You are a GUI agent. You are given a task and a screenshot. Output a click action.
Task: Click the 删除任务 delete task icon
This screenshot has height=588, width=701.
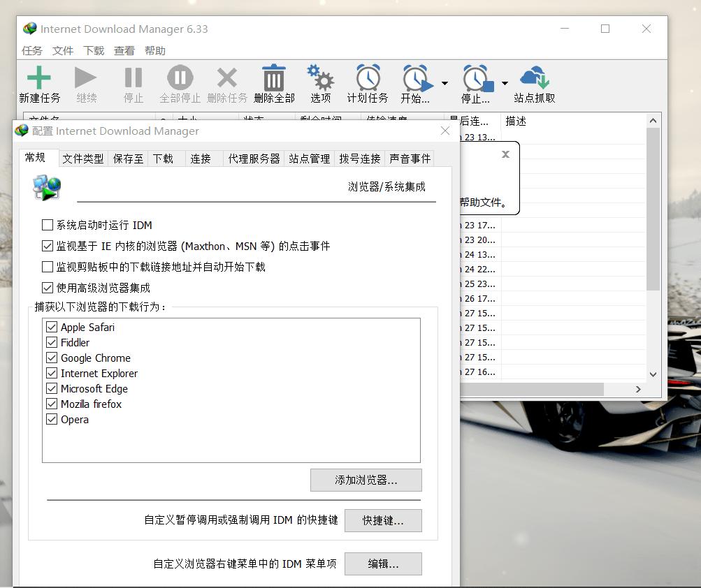pos(226,77)
